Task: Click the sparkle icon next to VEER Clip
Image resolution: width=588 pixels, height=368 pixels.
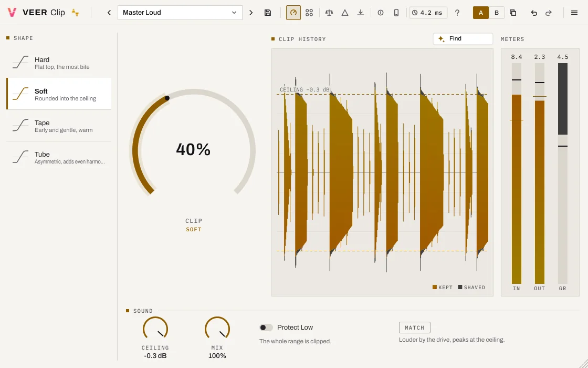Action: [x=76, y=13]
